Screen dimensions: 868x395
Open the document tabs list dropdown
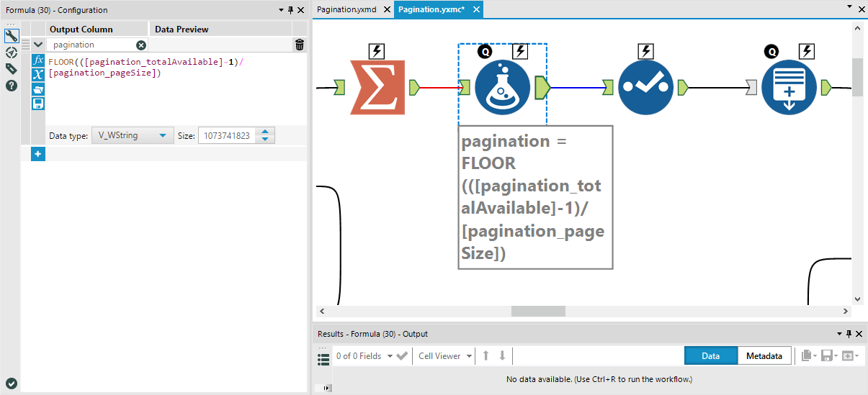coord(849,8)
